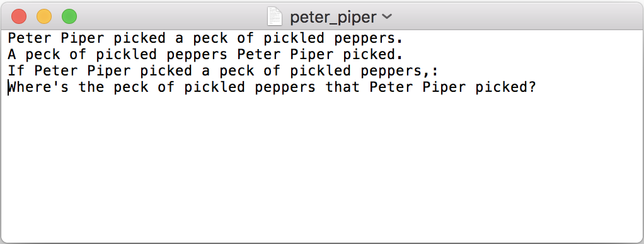Place cursor after the colon on line three
644x244 pixels.
(439, 71)
